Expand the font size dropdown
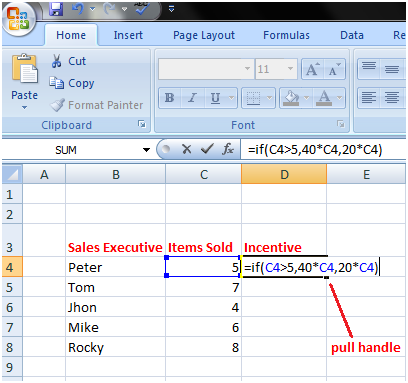Viewport: 408px width, 383px height. tap(290, 69)
